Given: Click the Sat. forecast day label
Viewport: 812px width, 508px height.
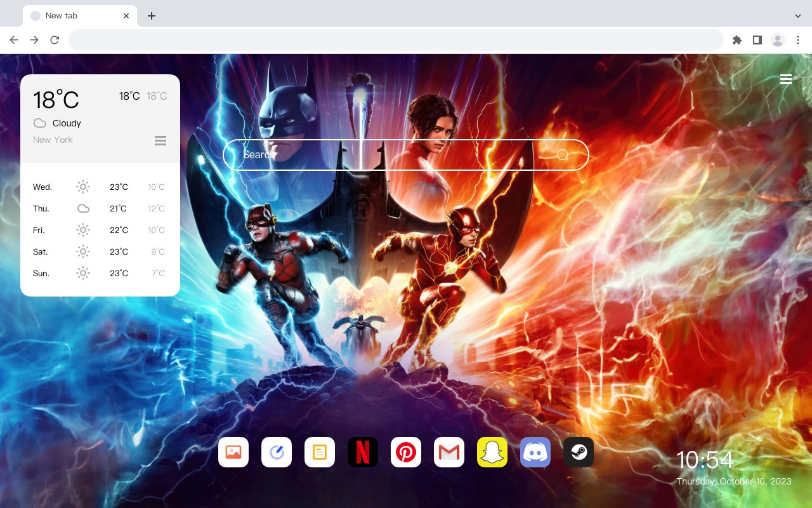Looking at the screenshot, I should [41, 251].
